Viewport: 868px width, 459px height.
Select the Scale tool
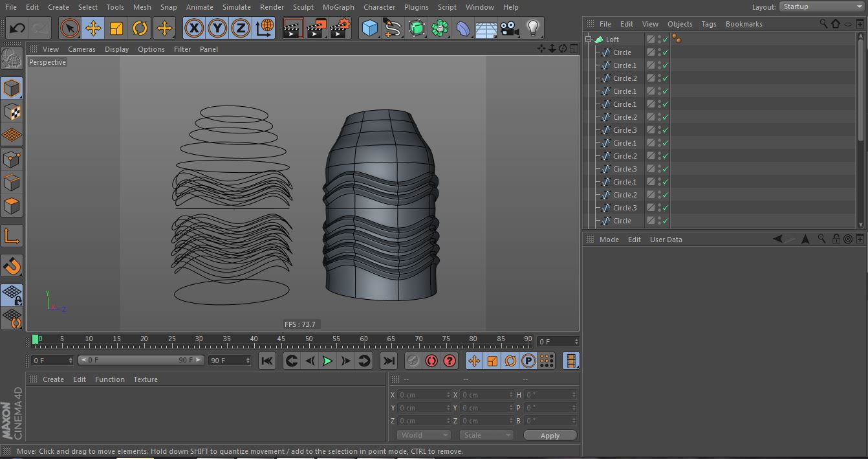point(116,28)
